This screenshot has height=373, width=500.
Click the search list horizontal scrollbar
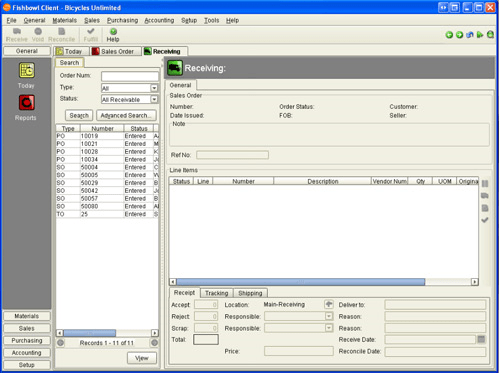90,333
